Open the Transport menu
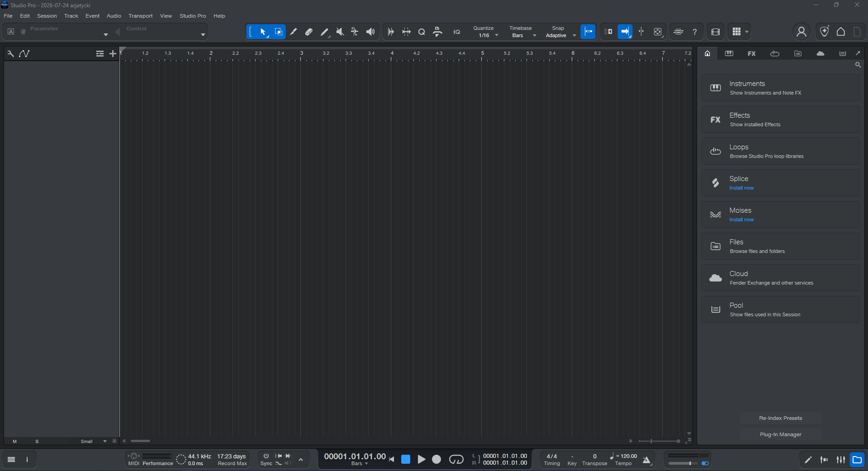The image size is (868, 471). tap(141, 16)
